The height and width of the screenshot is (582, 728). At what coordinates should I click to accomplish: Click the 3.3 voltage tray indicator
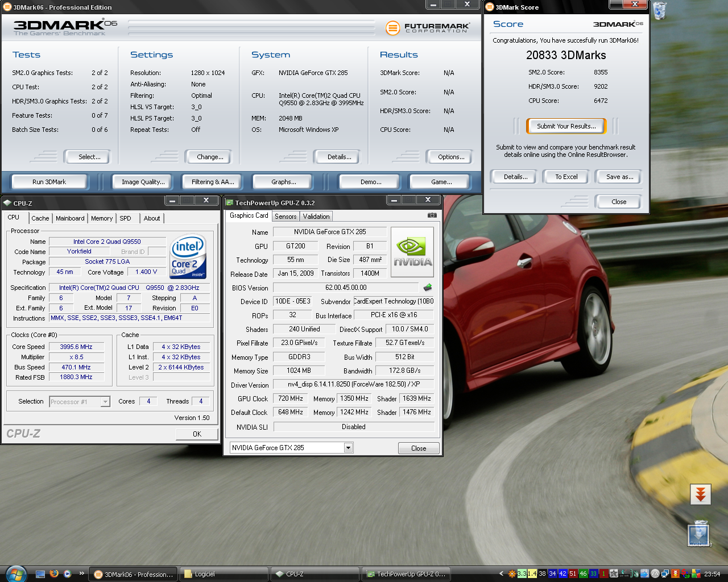[x=522, y=574]
